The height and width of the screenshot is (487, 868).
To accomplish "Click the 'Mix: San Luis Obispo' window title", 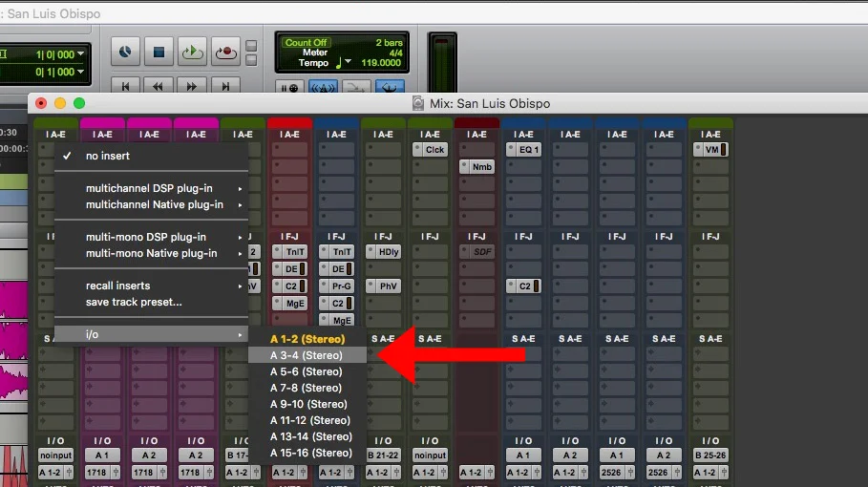I will pyautogui.click(x=490, y=103).
